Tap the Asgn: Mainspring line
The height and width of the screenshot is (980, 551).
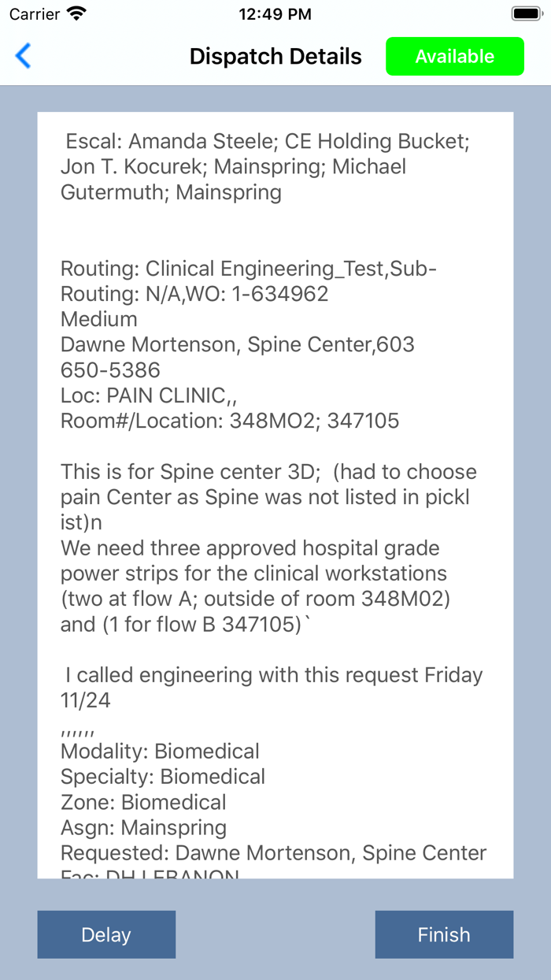[x=143, y=828]
